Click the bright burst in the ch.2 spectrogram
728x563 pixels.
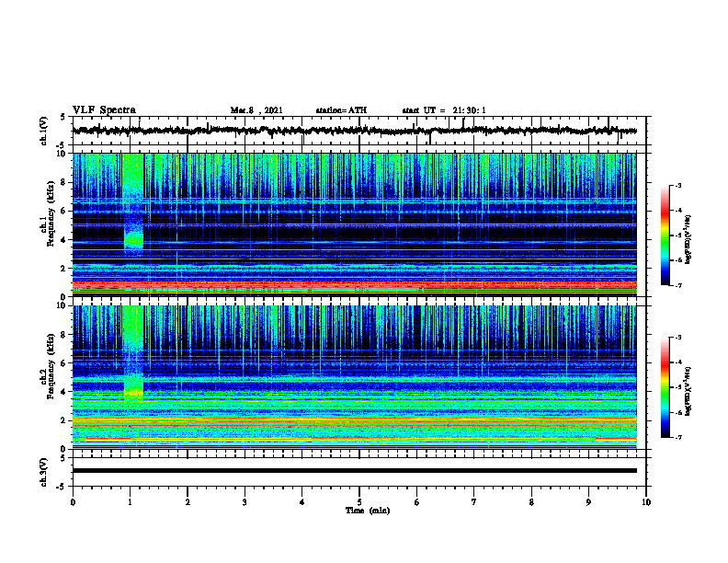133,355
